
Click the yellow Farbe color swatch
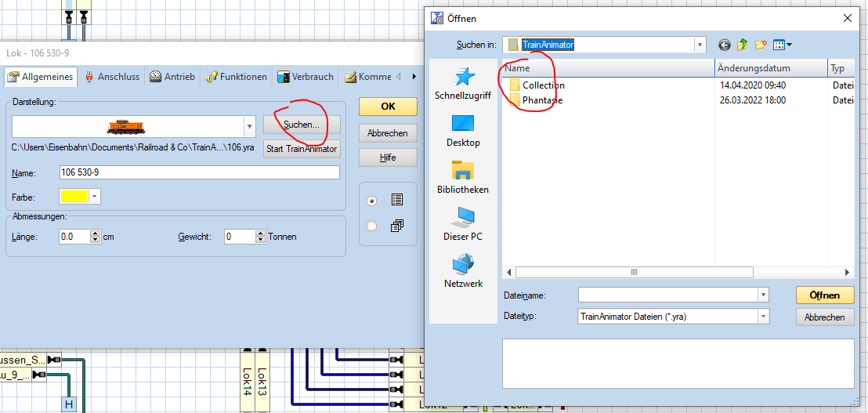point(73,197)
